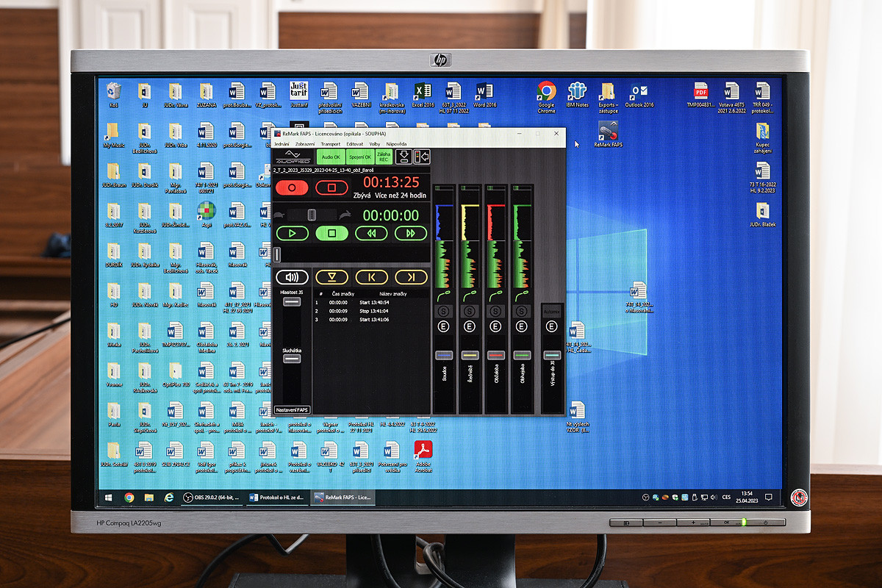
Task: Toggle the E button on Obžaloba channel
Action: (x=495, y=326)
